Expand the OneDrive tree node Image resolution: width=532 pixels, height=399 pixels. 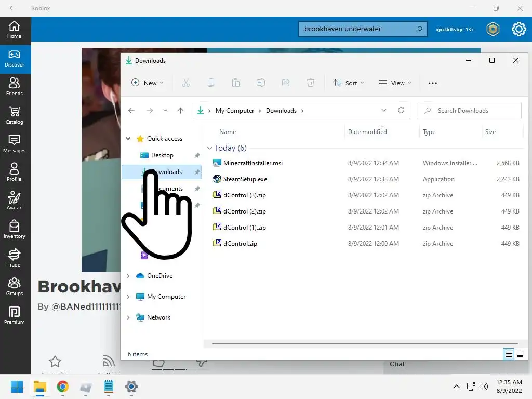(128, 276)
